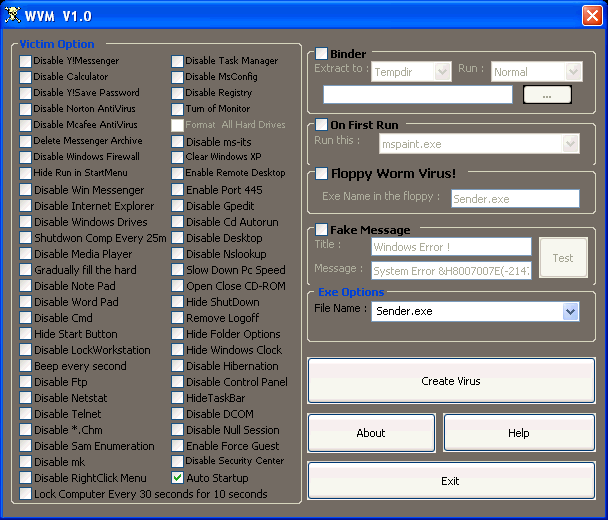The height and width of the screenshot is (520, 608).
Task: Click the browse (...) button in Binder
Action: (547, 95)
